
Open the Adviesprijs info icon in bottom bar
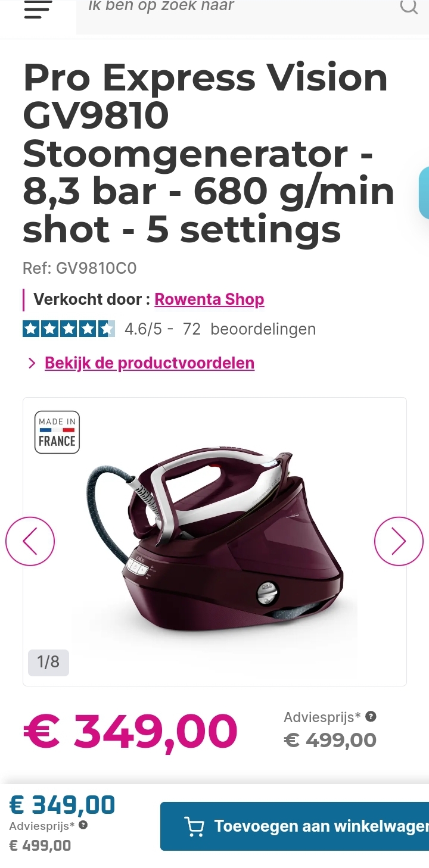pyautogui.click(x=83, y=825)
